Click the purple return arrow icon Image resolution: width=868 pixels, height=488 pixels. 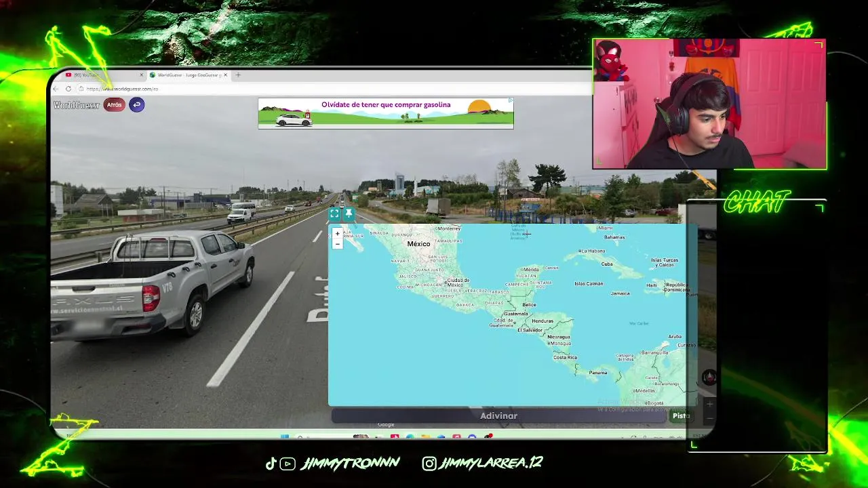tap(136, 104)
